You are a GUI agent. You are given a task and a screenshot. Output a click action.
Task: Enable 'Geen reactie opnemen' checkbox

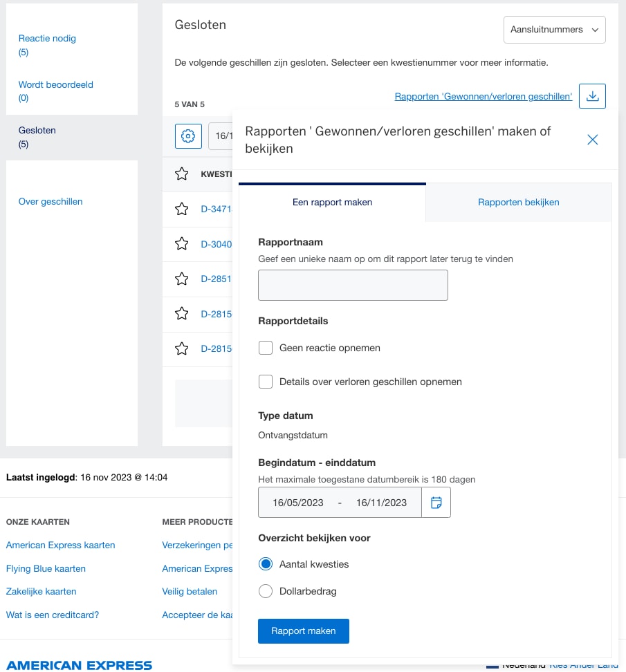(266, 348)
